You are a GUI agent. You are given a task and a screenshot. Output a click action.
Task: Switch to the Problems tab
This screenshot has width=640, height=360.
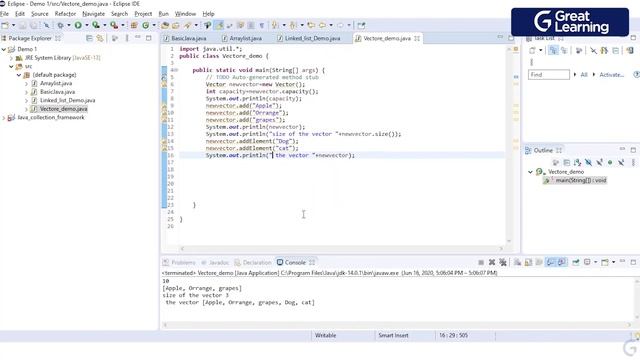tap(179, 262)
